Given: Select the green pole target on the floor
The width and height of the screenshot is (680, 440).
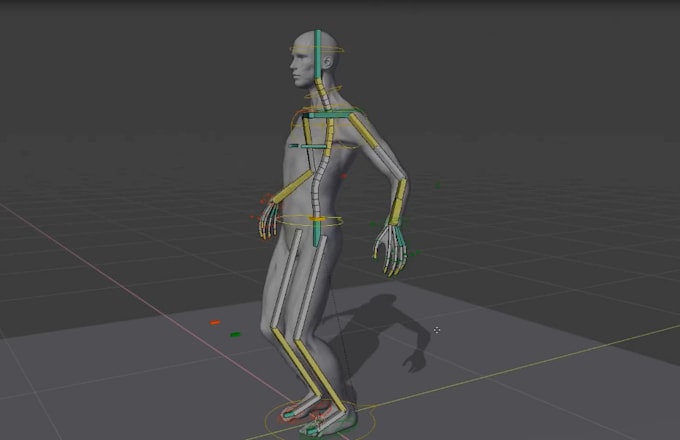Looking at the screenshot, I should (x=235, y=334).
